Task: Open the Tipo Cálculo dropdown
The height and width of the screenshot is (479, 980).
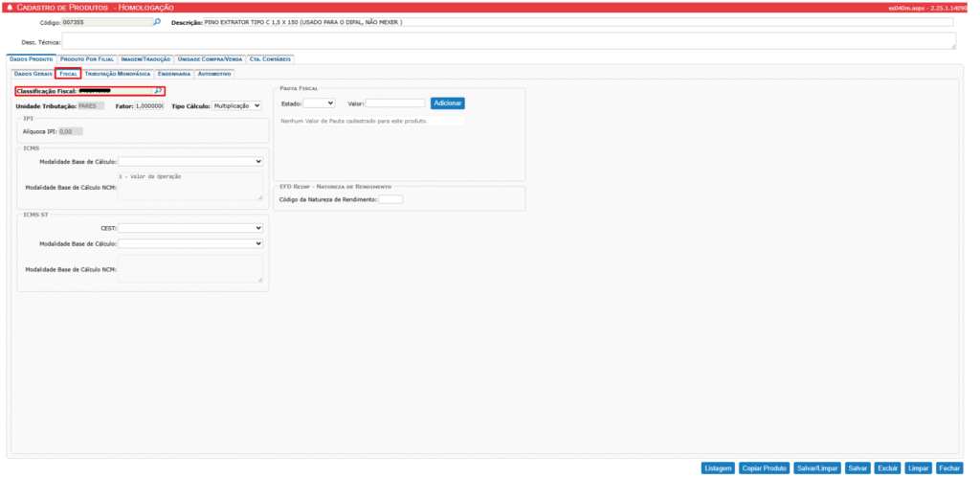Action: pyautogui.click(x=235, y=105)
